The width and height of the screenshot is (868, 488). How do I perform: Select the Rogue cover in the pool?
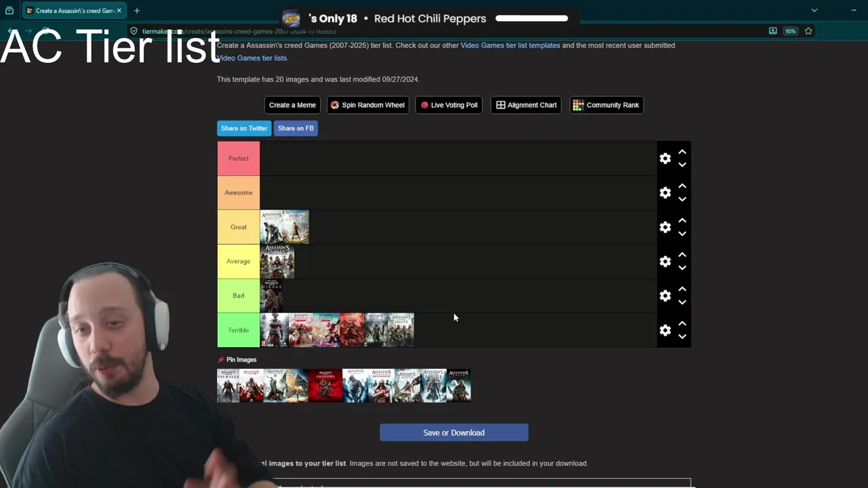coord(433,386)
